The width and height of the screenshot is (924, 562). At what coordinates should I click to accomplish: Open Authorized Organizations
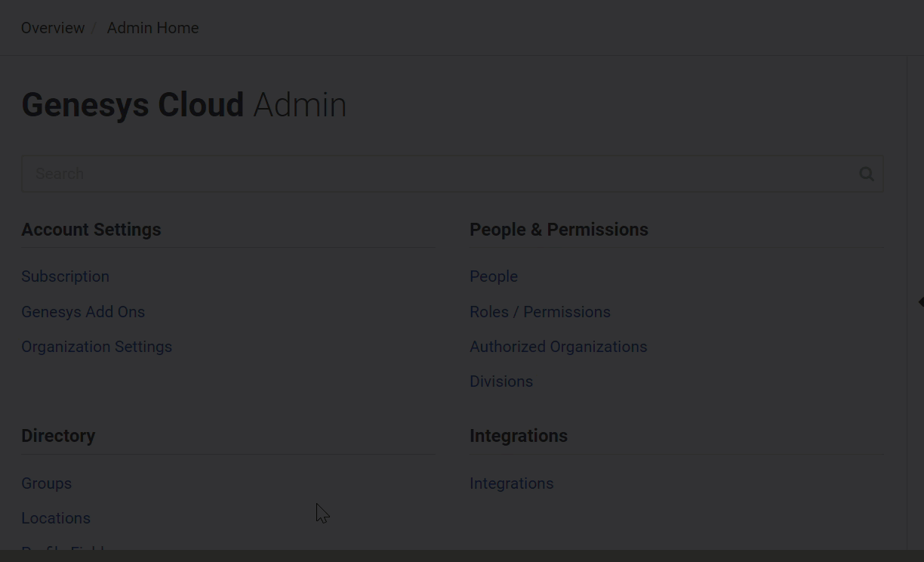coord(559,347)
